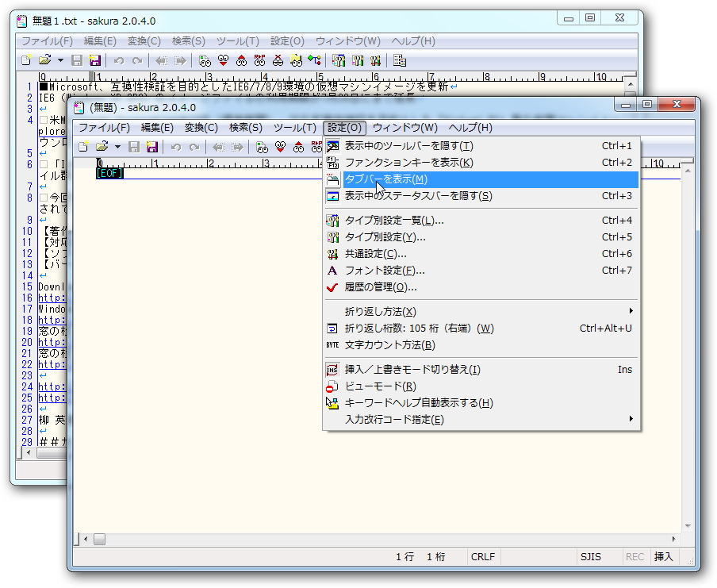717x588 pixels.
Task: Click ヘルプ(H) in front window menu bar
Action: tap(470, 128)
